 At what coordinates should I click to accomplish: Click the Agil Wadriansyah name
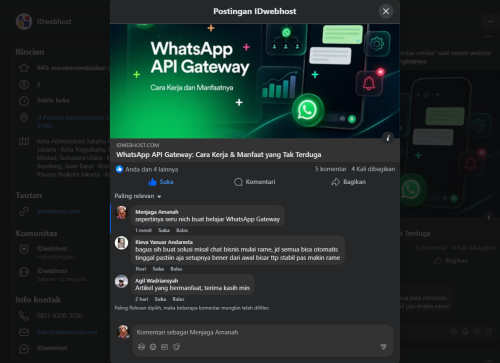pyautogui.click(x=156, y=281)
